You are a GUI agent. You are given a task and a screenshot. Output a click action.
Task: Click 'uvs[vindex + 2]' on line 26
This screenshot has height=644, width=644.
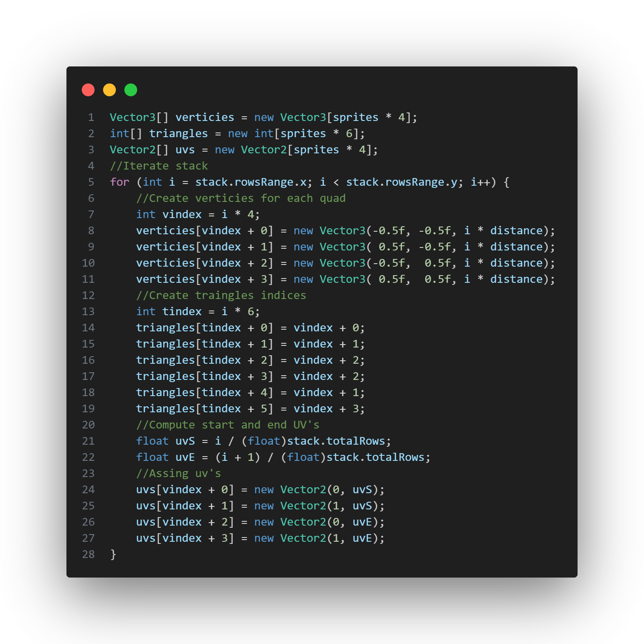(x=185, y=522)
